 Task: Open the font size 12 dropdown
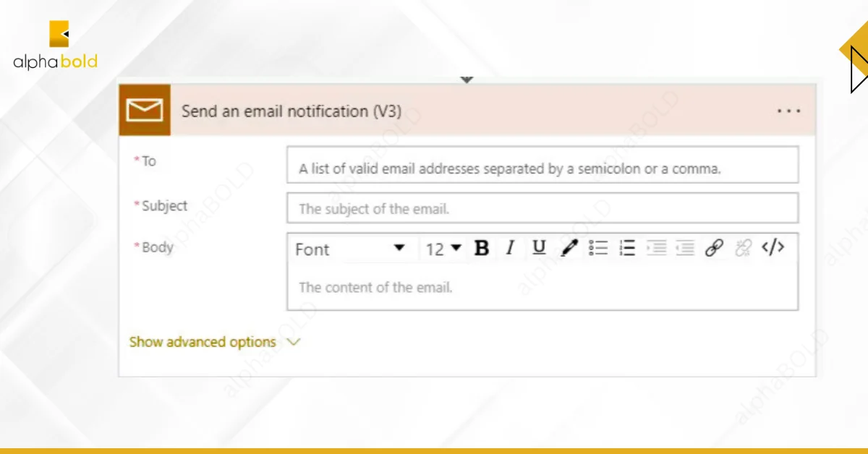443,249
